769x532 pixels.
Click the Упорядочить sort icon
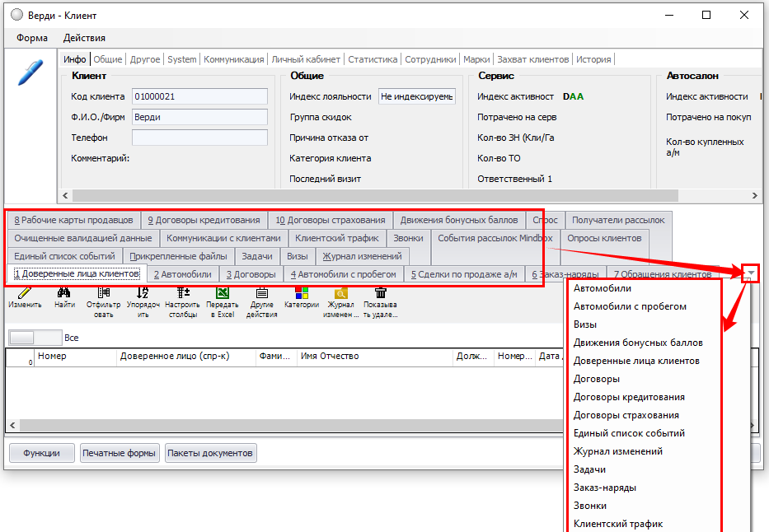click(x=143, y=293)
